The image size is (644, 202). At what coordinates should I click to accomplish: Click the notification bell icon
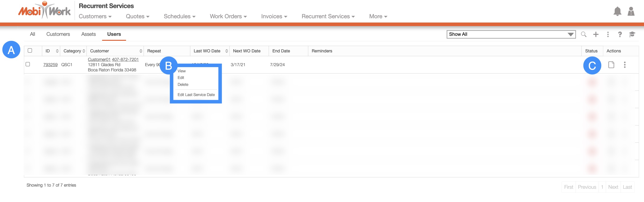pyautogui.click(x=617, y=12)
